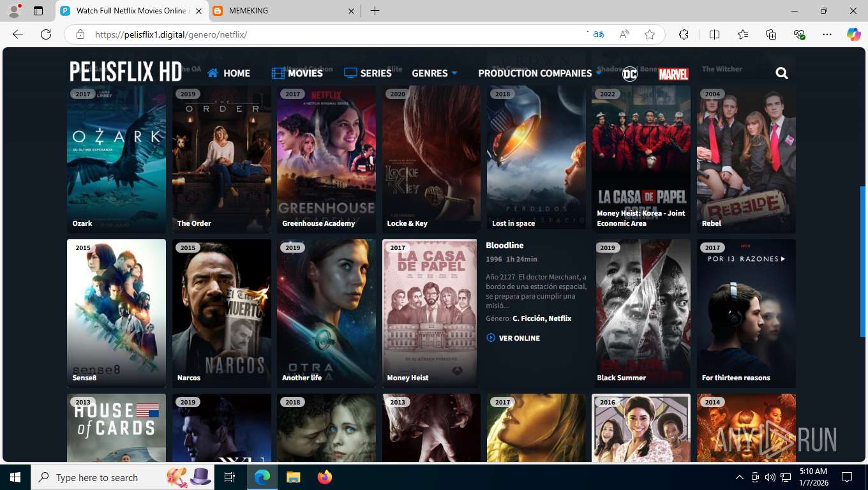Switch to Watch Full Netflix Movies tab
This screenshot has width=868, height=490.
[x=132, y=11]
